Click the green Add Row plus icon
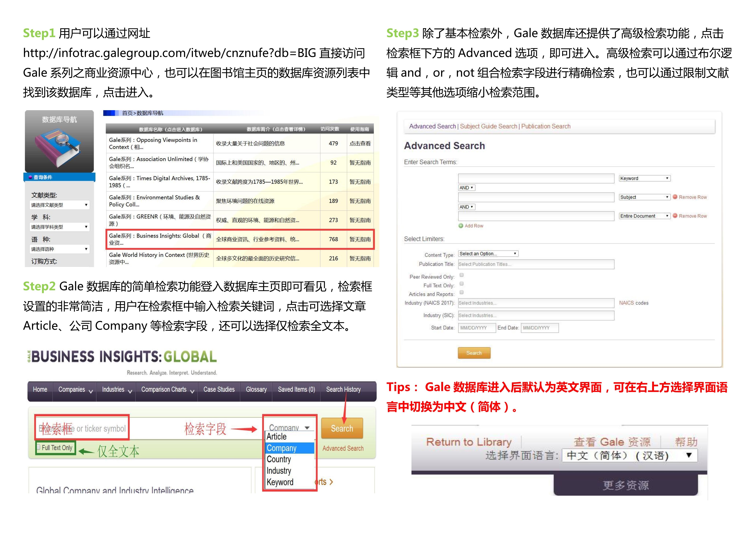This screenshot has width=756, height=535. [x=461, y=226]
